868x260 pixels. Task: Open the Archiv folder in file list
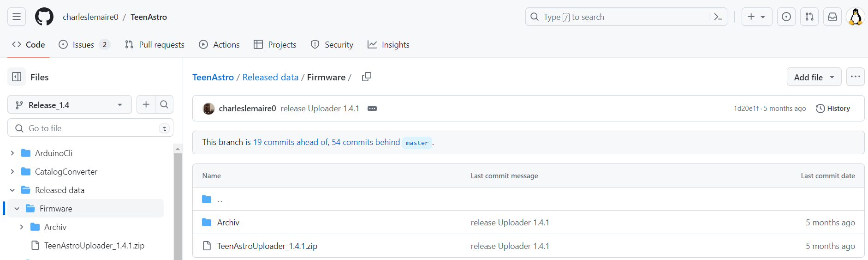[x=228, y=223]
